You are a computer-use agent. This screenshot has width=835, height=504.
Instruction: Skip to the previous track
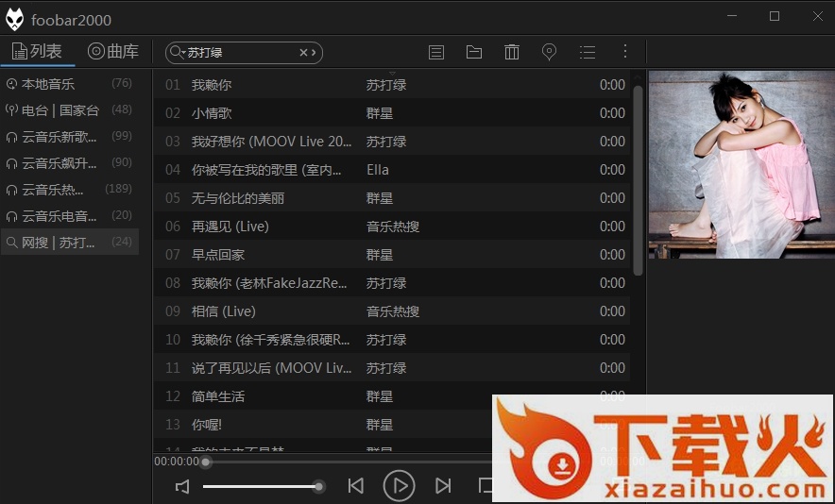tap(356, 486)
